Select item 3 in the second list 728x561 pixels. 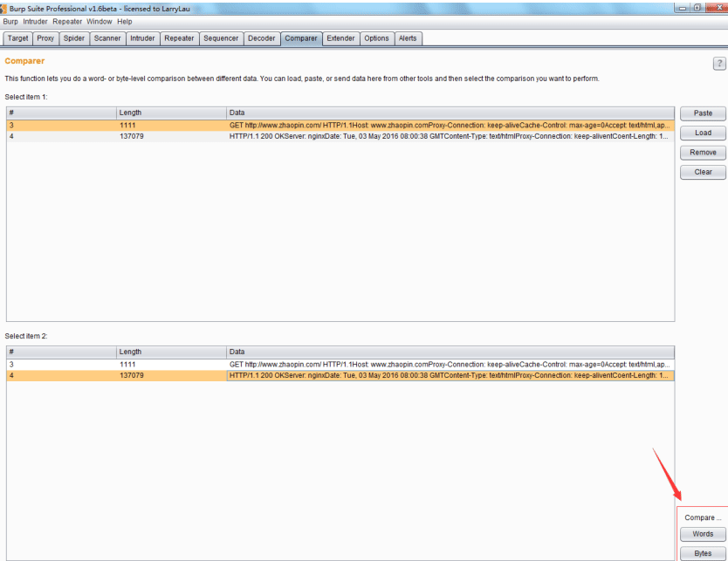pos(340,365)
